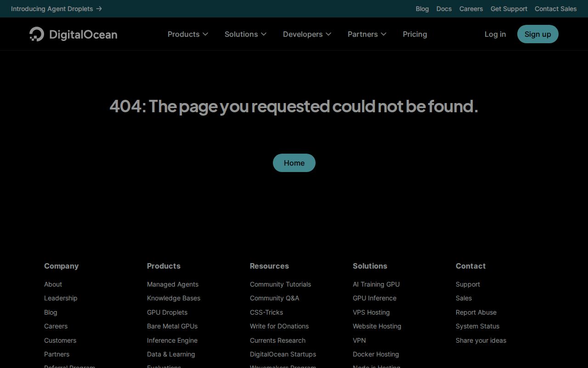Open Bare Metal GPUs footer link
This screenshot has height=368, width=588.
pos(172,326)
